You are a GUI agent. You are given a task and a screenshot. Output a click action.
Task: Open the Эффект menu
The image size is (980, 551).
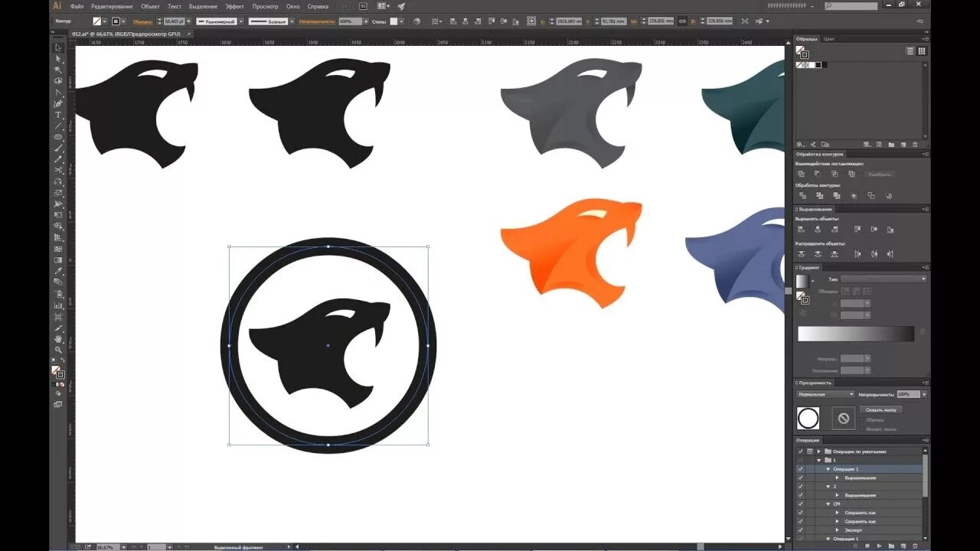(x=234, y=6)
